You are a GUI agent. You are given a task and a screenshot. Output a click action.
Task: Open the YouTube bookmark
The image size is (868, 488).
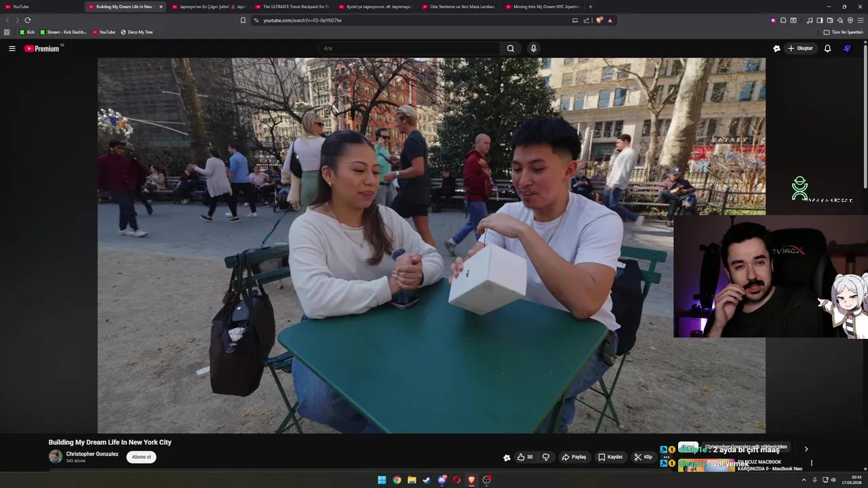click(104, 32)
